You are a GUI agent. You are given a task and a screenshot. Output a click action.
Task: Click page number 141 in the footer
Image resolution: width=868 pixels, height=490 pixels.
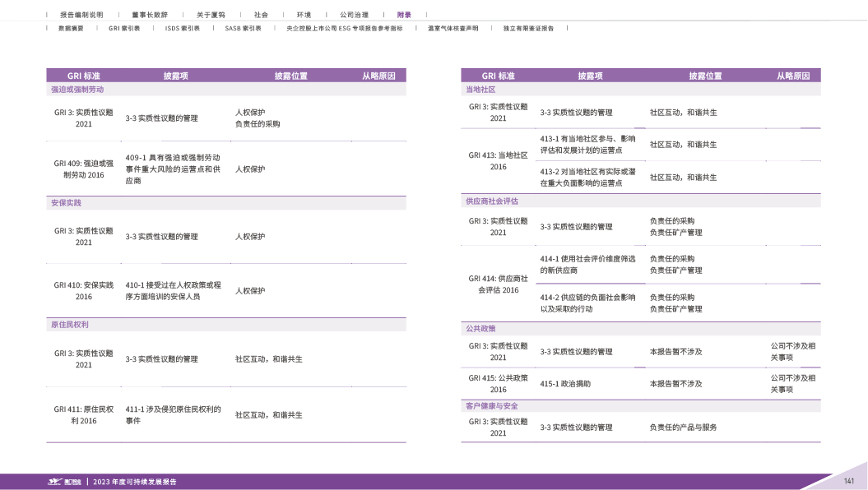pos(850,481)
